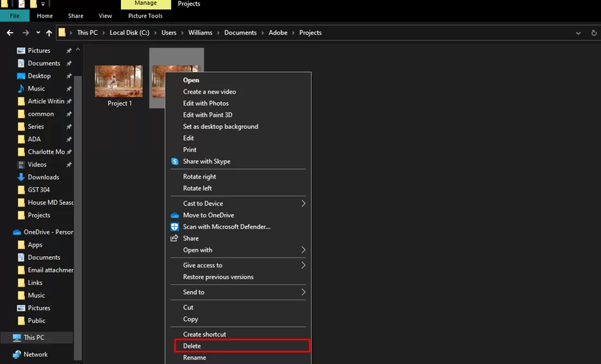Open GST 304 folder in sidebar
601x364 pixels.
(x=39, y=190)
